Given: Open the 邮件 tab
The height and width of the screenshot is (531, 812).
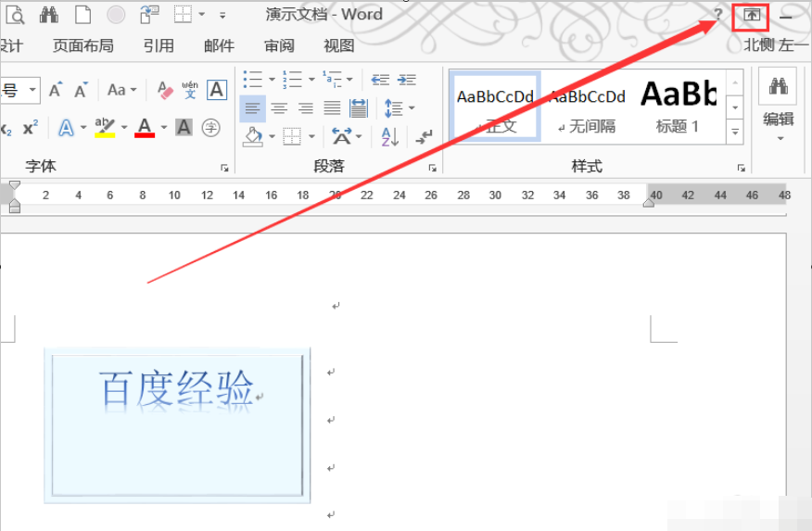Looking at the screenshot, I should 219,45.
